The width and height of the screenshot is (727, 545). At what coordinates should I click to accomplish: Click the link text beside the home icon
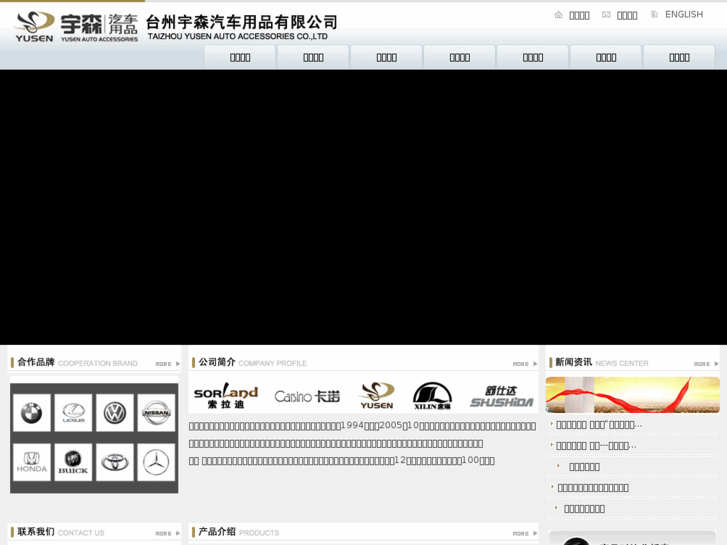tap(579, 15)
